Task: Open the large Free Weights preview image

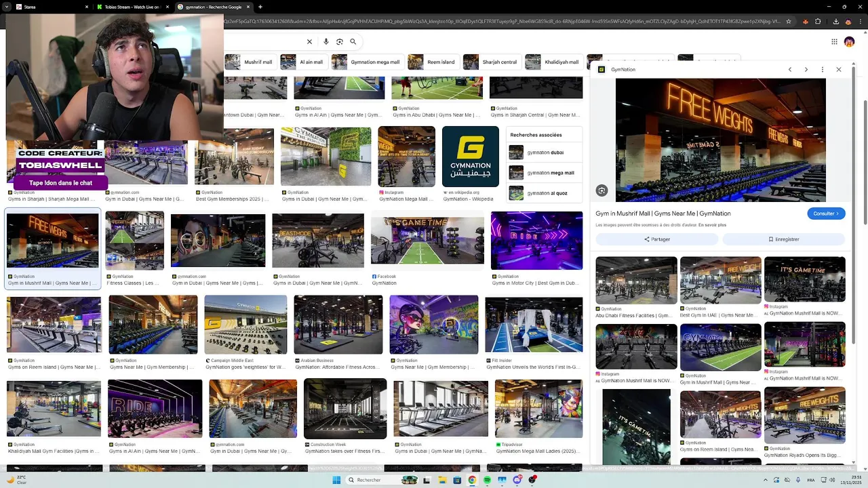Action: (x=721, y=140)
